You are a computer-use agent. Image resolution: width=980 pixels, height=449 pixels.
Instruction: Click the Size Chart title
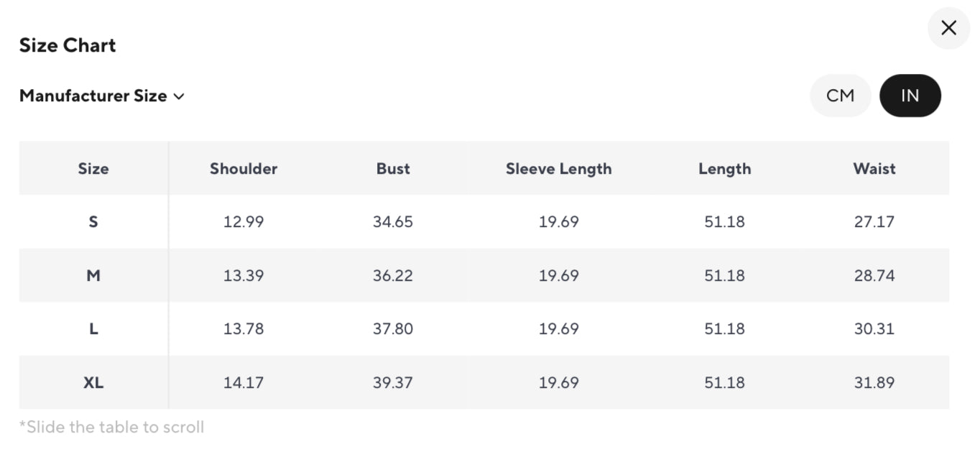[68, 45]
